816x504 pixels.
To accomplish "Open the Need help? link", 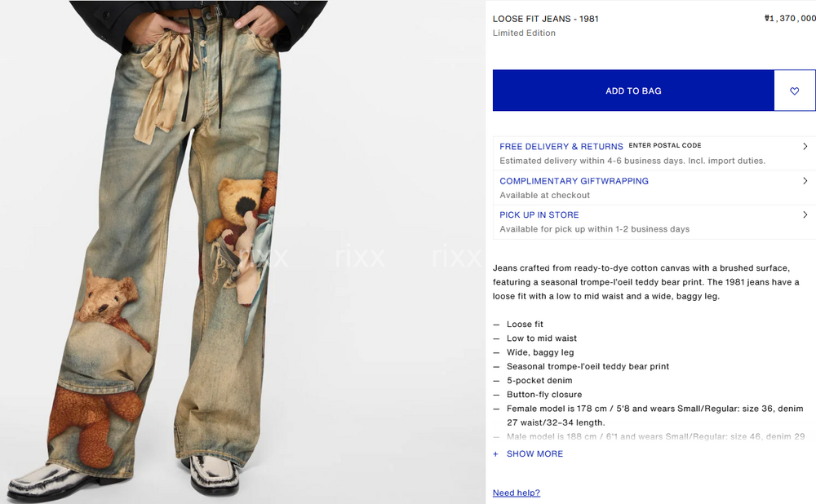I will tap(517, 493).
